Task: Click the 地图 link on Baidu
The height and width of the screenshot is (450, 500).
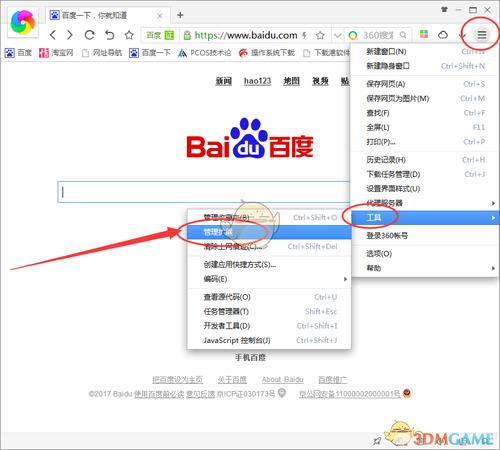Action: [292, 81]
